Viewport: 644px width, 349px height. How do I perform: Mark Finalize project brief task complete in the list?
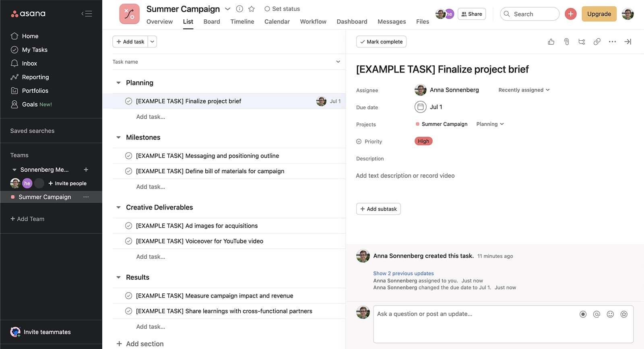click(128, 101)
